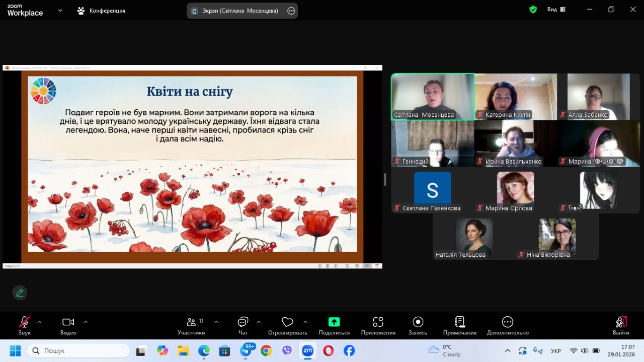Click the green encryption shield icon

[533, 10]
